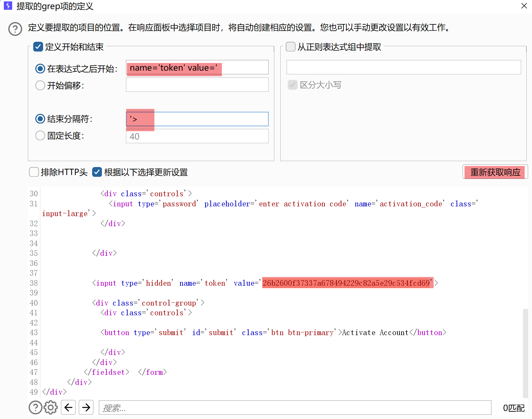Toggle 定义开始和结束 checkbox
The height and width of the screenshot is (419, 532).
[x=38, y=47]
